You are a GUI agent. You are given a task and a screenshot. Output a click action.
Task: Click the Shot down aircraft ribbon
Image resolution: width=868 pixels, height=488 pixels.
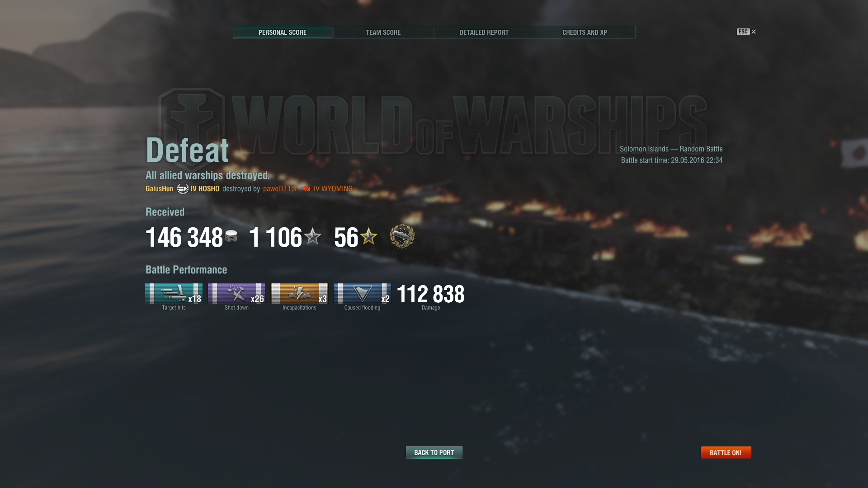coord(236,294)
